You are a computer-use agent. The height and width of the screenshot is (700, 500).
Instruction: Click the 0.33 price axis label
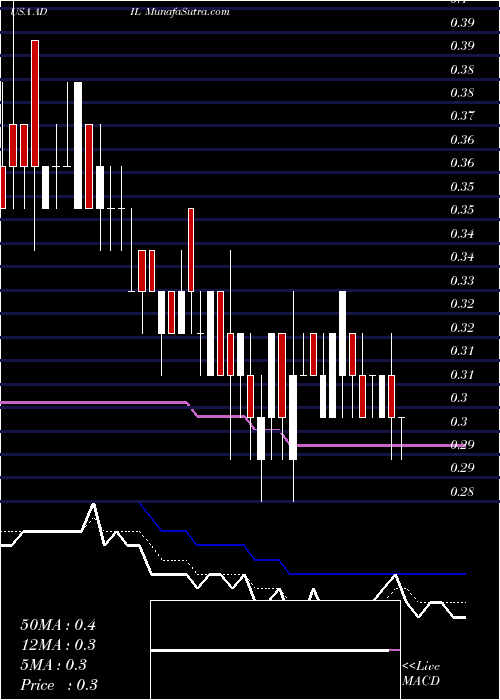[462, 281]
